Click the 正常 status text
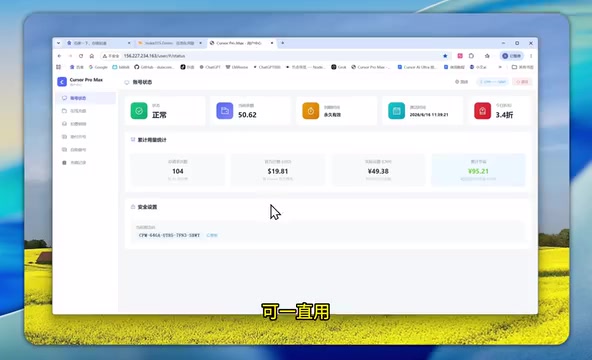The image size is (592, 360). pyautogui.click(x=159, y=115)
